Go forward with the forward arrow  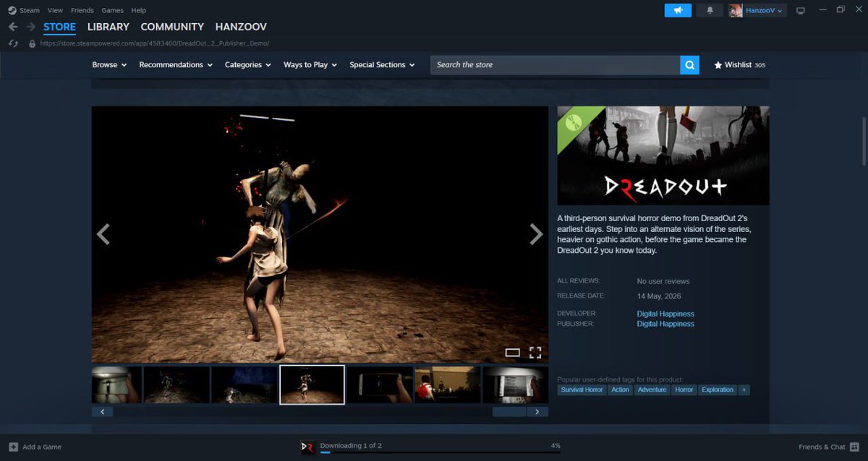click(x=30, y=27)
